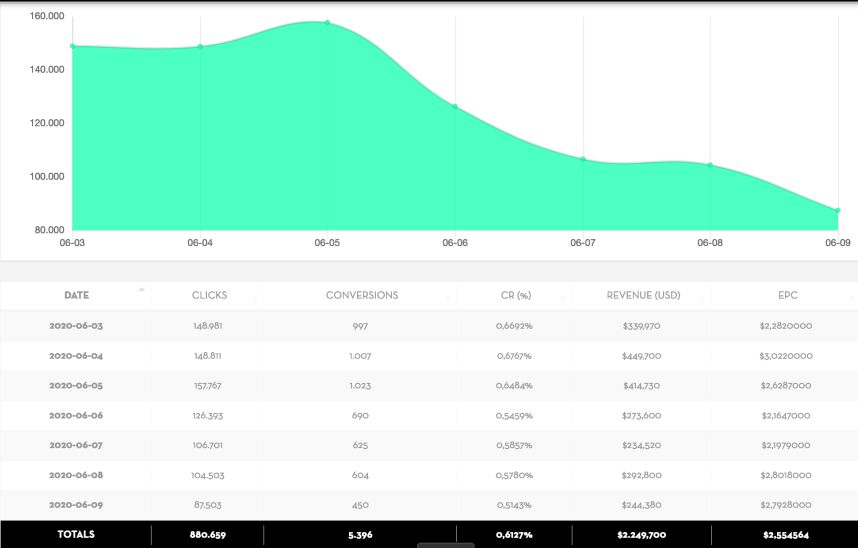858x548 pixels.
Task: Click the sort arrow in the Date column
Action: (141, 290)
